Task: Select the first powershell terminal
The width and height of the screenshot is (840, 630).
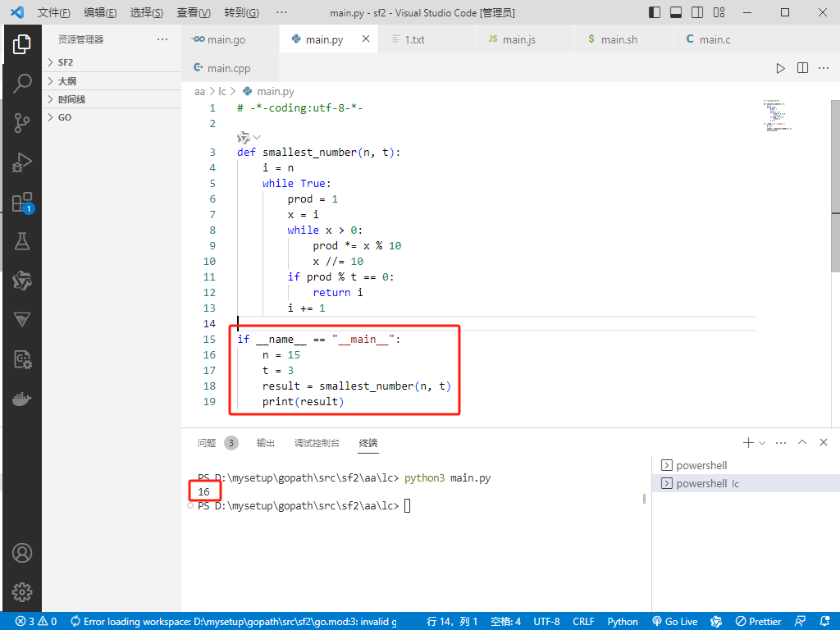Action: 746,465
